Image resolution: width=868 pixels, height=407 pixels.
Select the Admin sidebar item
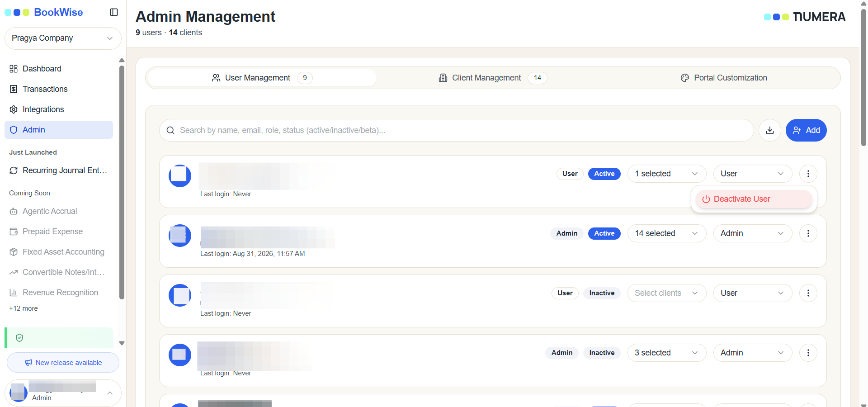(59, 130)
